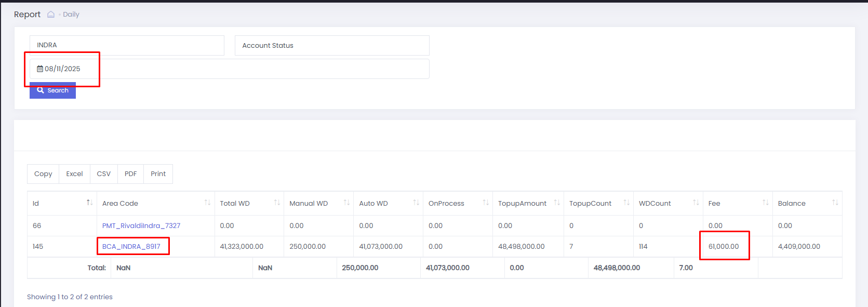Click Fee value 61,000.00

(724, 246)
